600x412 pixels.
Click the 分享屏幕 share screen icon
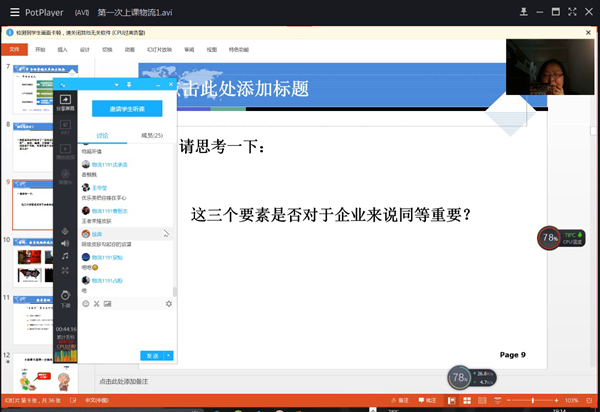coord(65,103)
